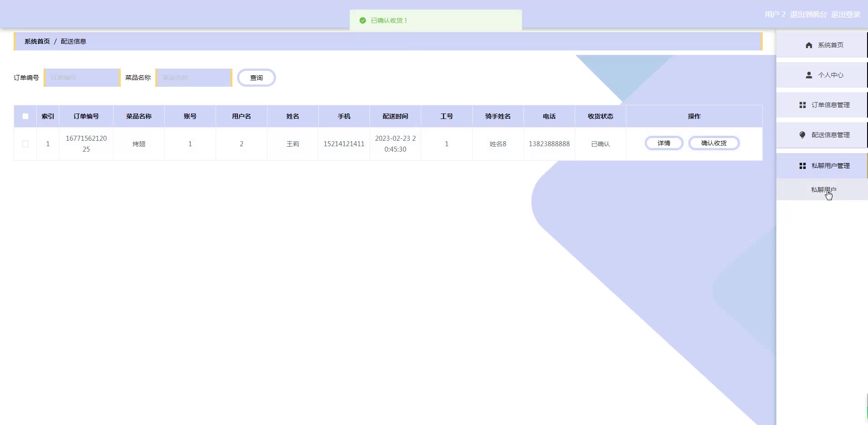Click the 配送信息 breadcrumb text
The image size is (868, 425).
(74, 41)
